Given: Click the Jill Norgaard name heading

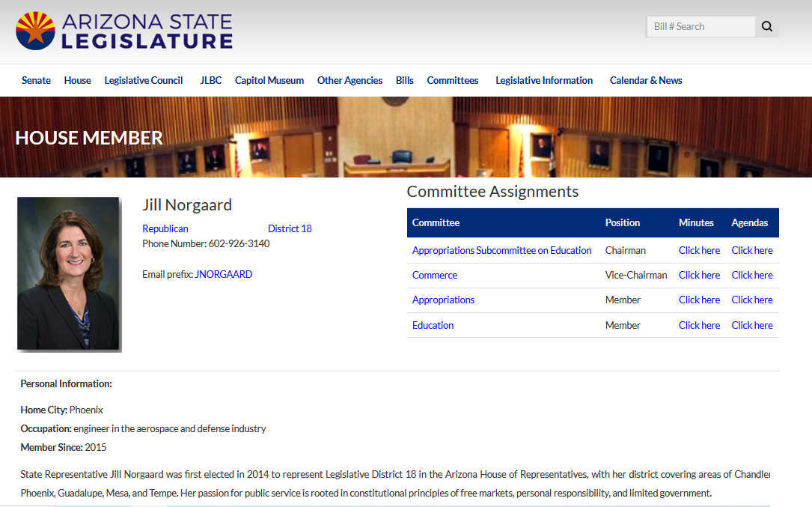Looking at the screenshot, I should [x=187, y=205].
